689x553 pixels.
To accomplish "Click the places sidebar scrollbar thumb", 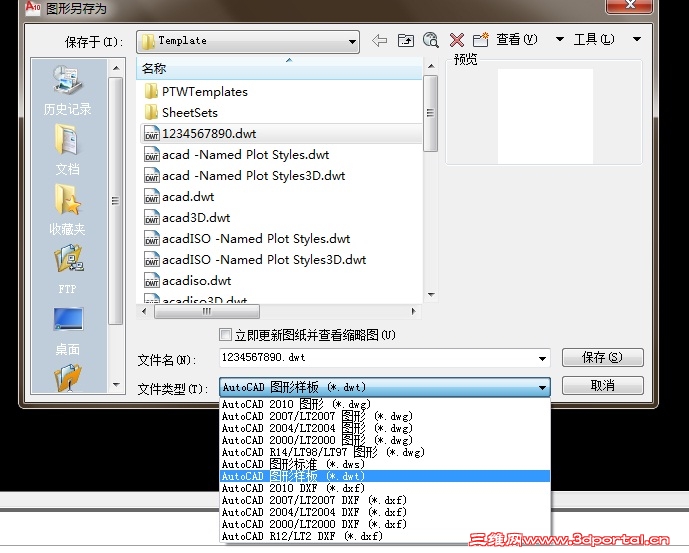I will coord(116,200).
